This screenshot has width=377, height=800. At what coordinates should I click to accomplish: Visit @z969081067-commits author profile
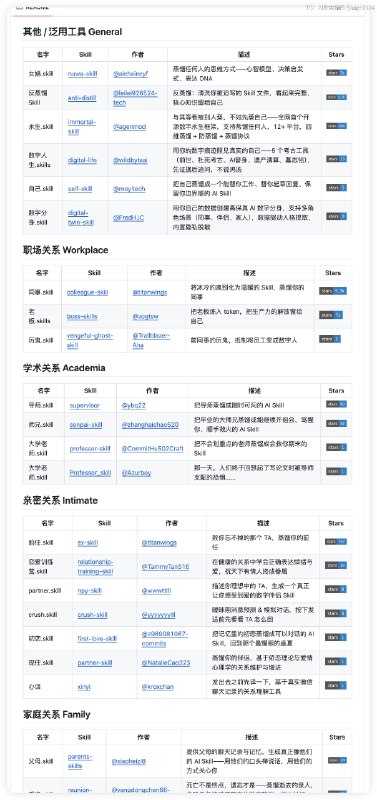click(x=165, y=638)
